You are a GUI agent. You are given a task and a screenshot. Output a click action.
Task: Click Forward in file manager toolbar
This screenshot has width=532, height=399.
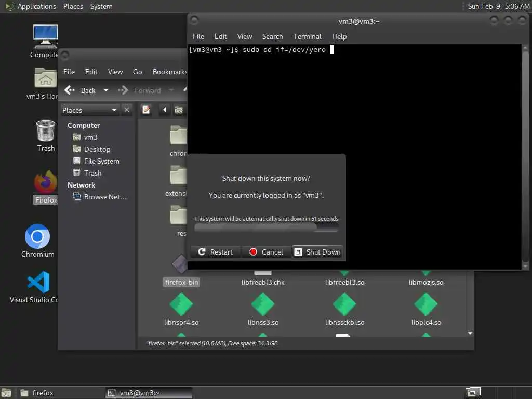[139, 90]
